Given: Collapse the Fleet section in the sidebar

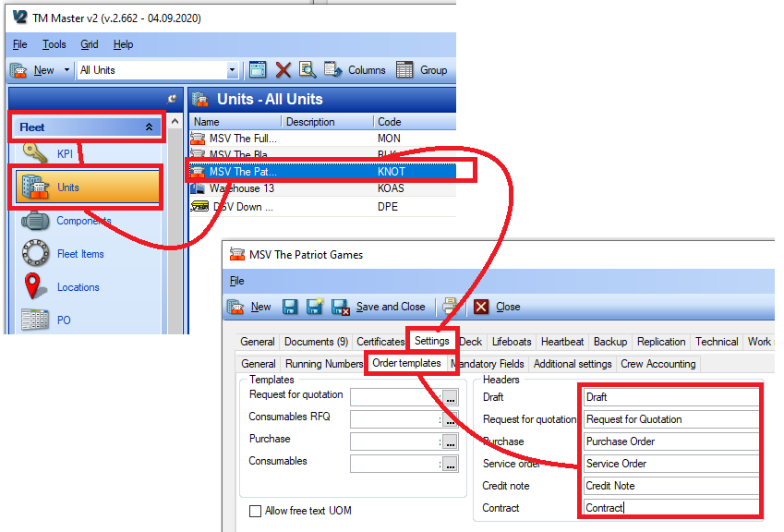Looking at the screenshot, I should [149, 127].
